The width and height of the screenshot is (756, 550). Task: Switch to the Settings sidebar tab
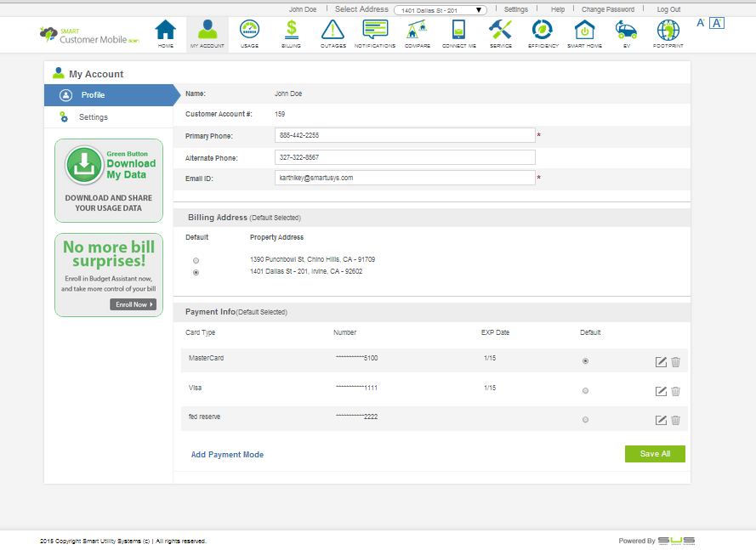(94, 117)
